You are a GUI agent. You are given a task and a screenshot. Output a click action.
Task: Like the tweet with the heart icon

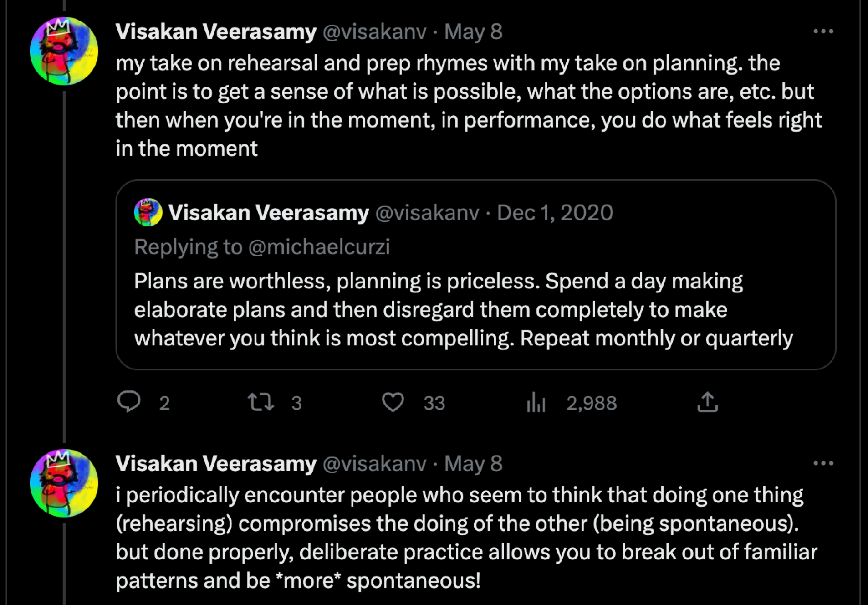393,402
